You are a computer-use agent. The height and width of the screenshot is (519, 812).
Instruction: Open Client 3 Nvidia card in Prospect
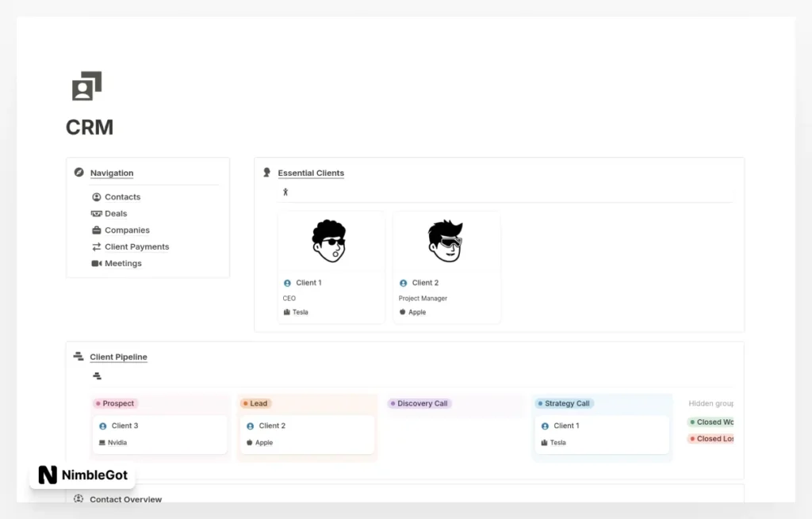[159, 433]
